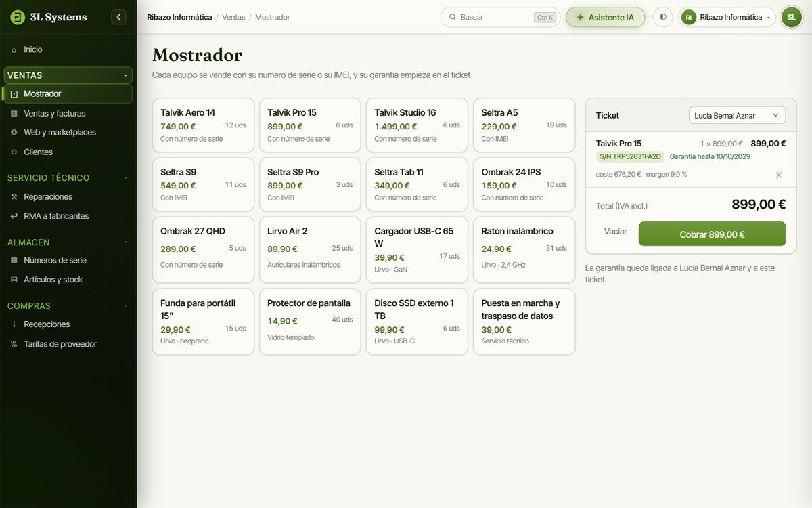Open Reparaciones page
This screenshot has height=508, width=812.
pos(67,196)
